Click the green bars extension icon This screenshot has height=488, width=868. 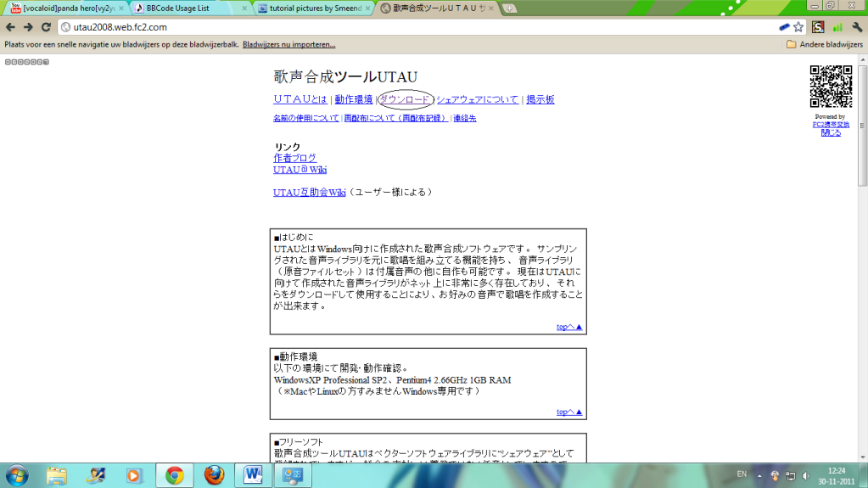837,27
